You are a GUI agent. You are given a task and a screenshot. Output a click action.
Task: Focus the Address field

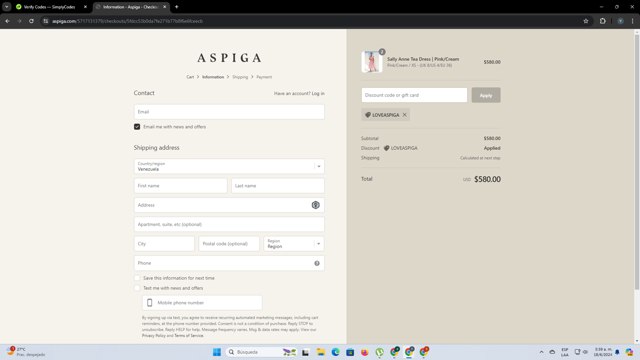(x=229, y=205)
